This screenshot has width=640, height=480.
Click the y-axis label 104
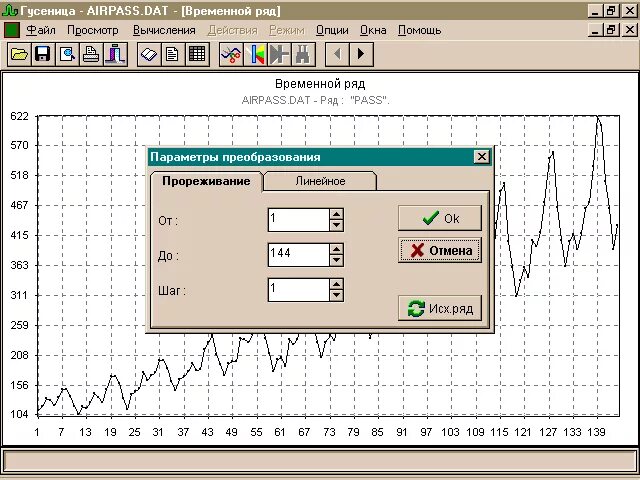[20, 414]
